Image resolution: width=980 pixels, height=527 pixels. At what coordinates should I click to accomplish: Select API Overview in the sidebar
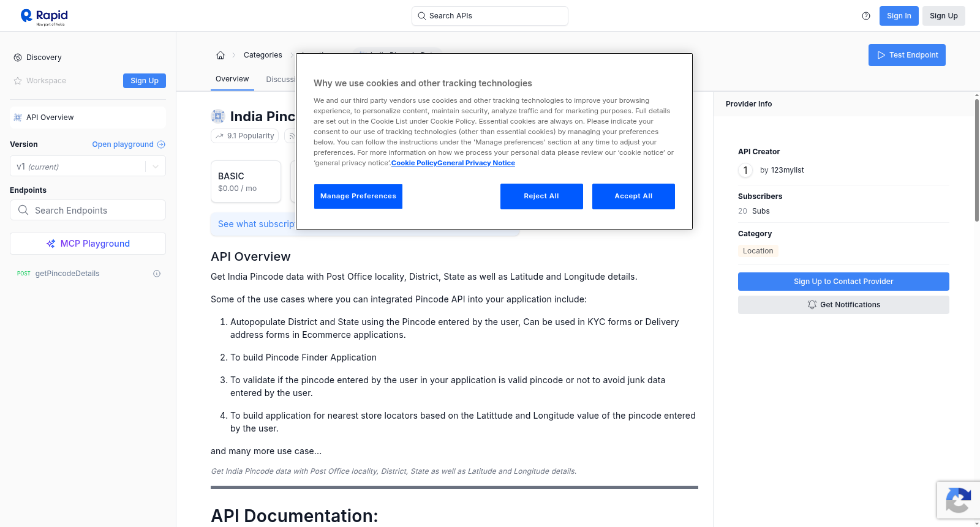click(88, 118)
